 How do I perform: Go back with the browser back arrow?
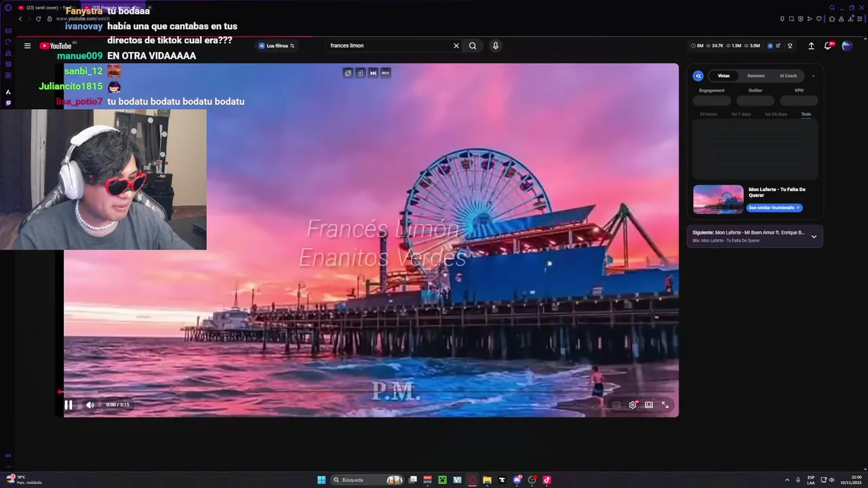coord(20,19)
